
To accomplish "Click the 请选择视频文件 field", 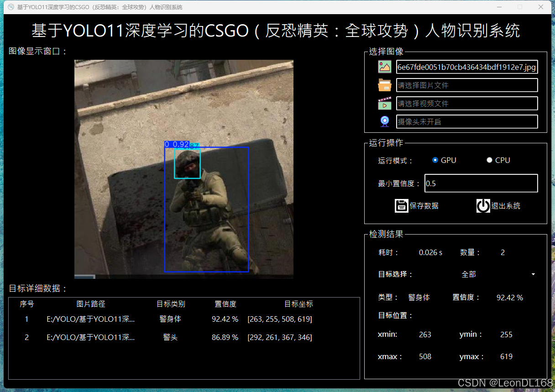I will pyautogui.click(x=467, y=104).
